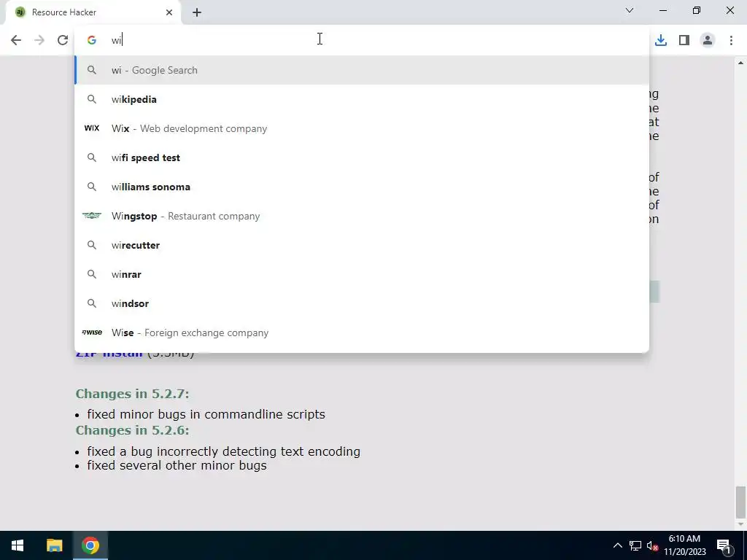Choose the 'wi - Google Search' suggestion
The image size is (747, 560).
pyautogui.click(x=362, y=70)
